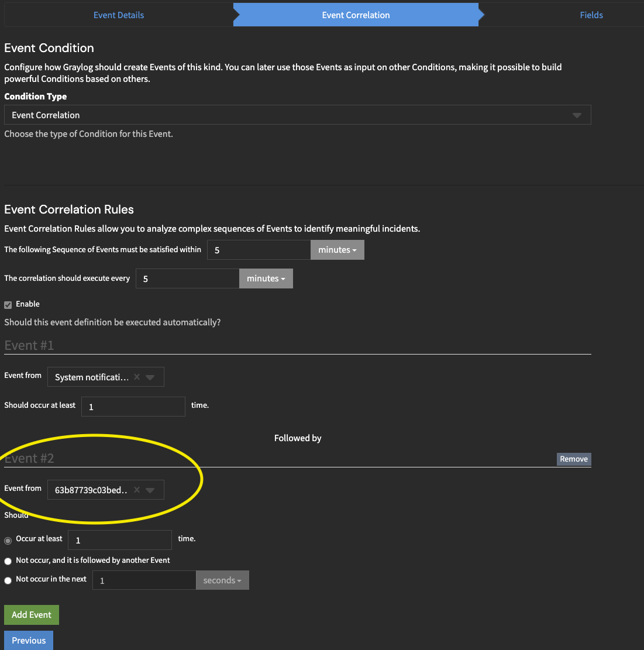Go back using the Previous button
The image size is (644, 650).
point(28,641)
